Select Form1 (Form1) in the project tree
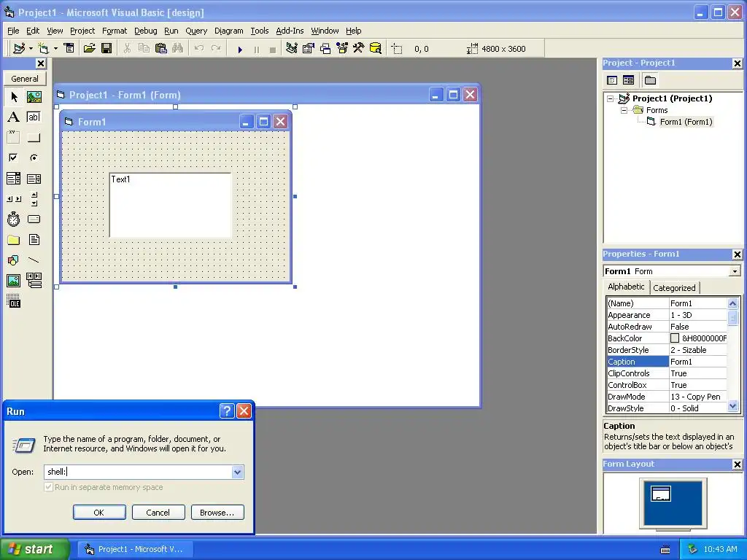The height and width of the screenshot is (560, 747). point(686,122)
